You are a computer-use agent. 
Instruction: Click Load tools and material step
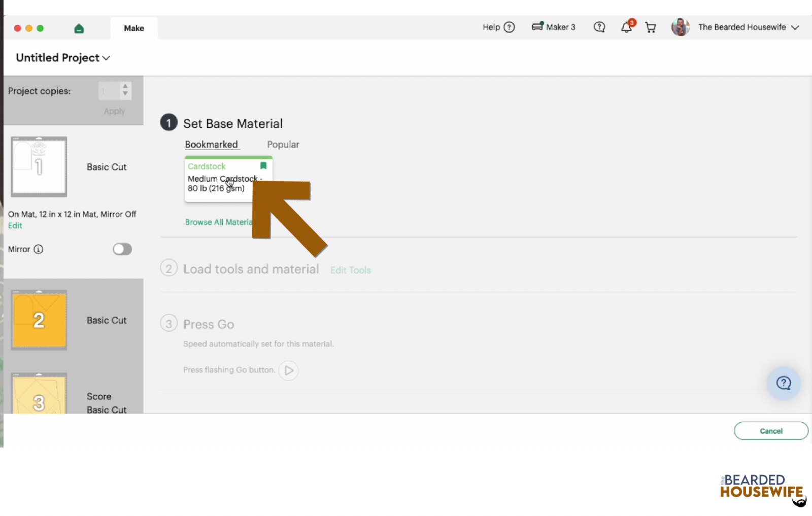[251, 269]
